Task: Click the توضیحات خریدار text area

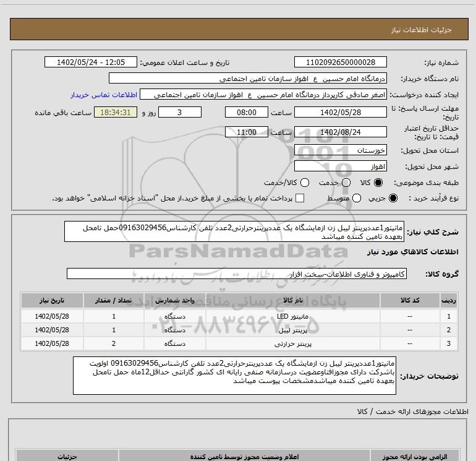Action: (x=234, y=376)
